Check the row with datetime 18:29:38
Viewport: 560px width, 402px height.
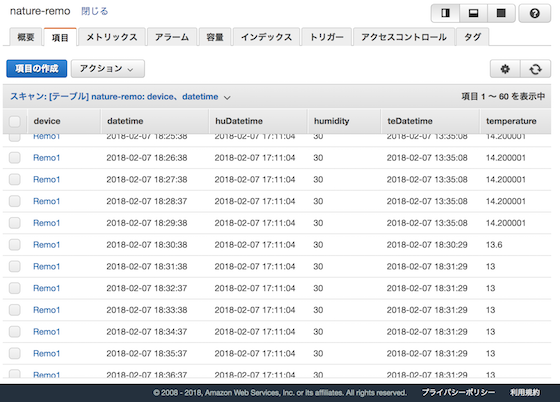point(15,223)
